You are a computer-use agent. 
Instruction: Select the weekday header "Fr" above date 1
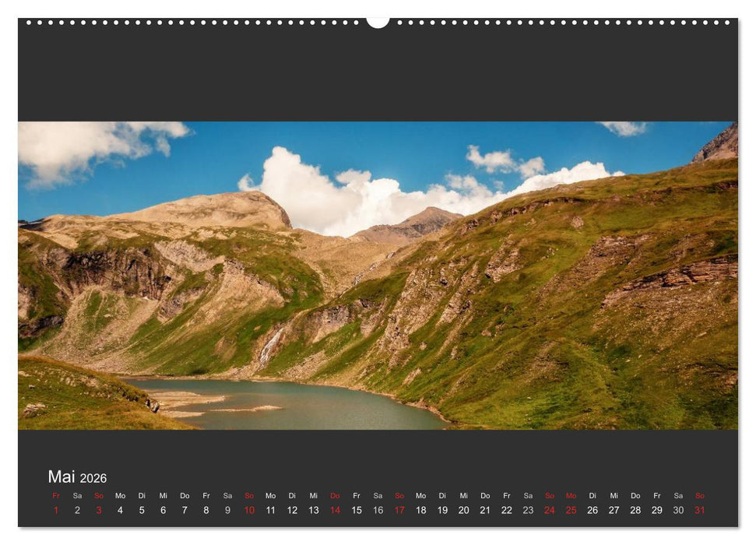pos(55,494)
